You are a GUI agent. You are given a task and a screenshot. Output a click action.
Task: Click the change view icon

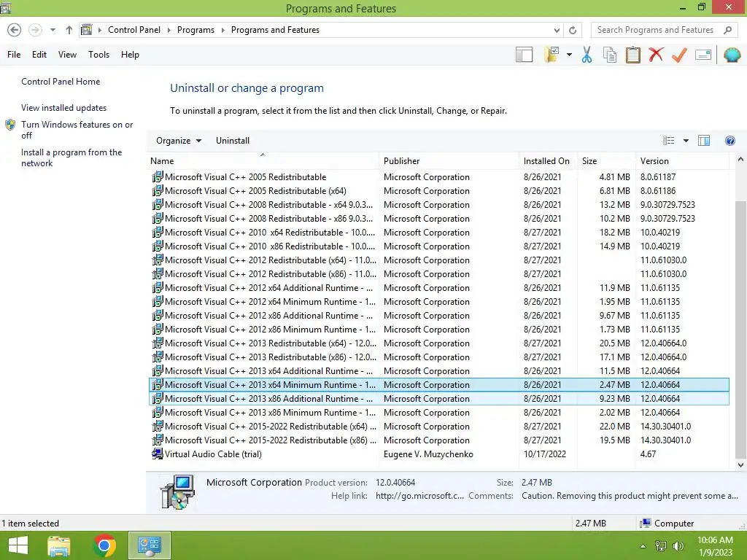point(668,141)
